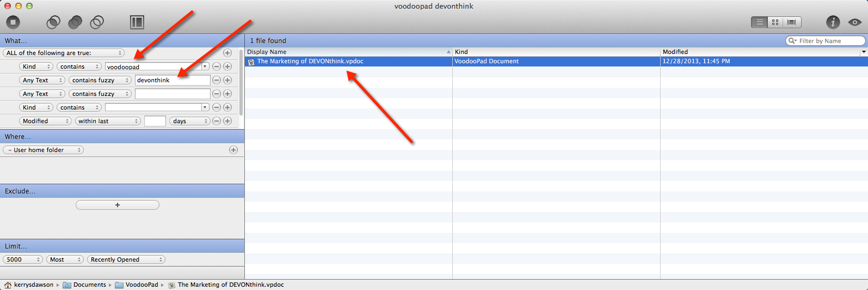
Task: Click the Filter by Name search field
Action: [826, 41]
